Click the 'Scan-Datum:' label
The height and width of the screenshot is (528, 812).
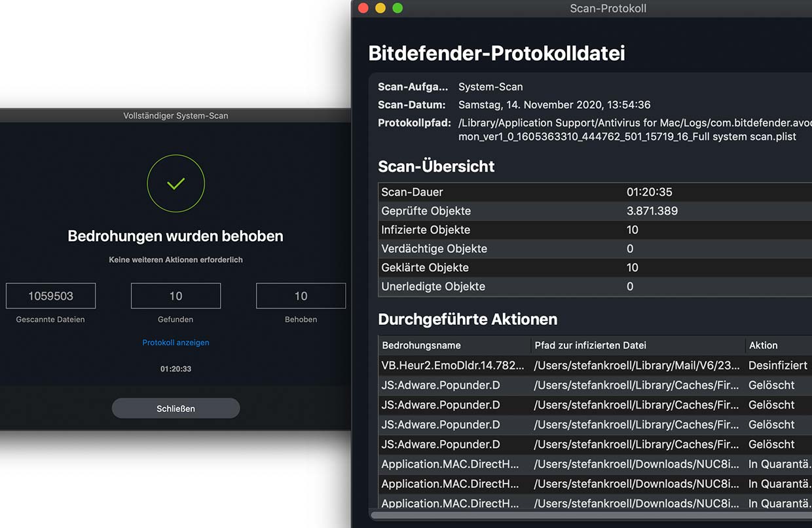point(411,105)
